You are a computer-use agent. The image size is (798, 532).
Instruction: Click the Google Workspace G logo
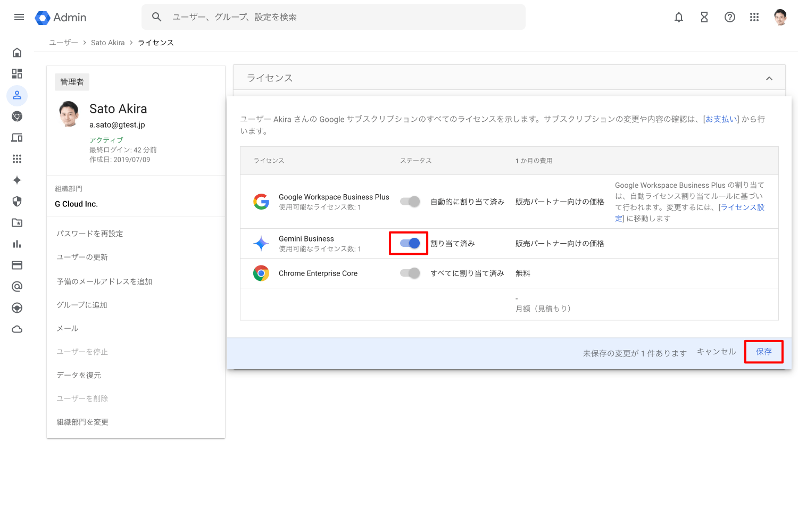click(261, 202)
